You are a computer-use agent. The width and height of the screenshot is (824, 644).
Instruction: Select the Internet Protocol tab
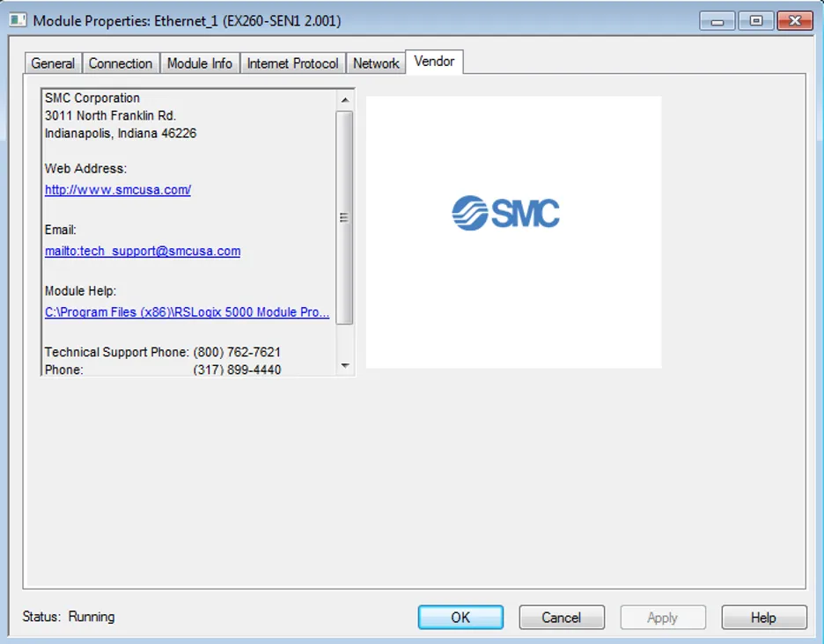click(x=292, y=63)
